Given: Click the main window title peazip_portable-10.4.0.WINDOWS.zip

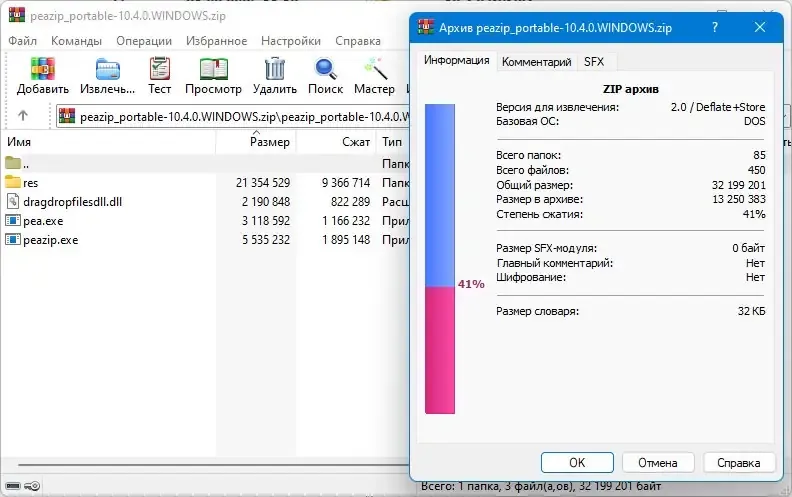Looking at the screenshot, I should pyautogui.click(x=128, y=16).
